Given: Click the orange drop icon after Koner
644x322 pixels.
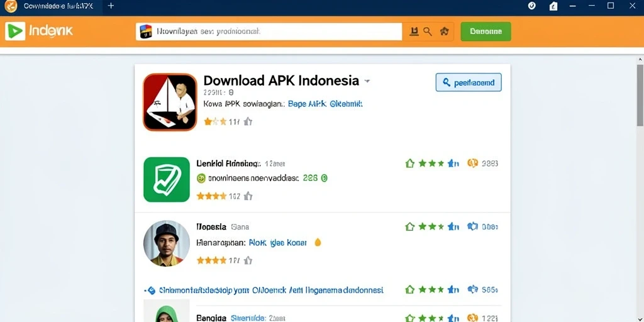Looking at the screenshot, I should tap(318, 242).
